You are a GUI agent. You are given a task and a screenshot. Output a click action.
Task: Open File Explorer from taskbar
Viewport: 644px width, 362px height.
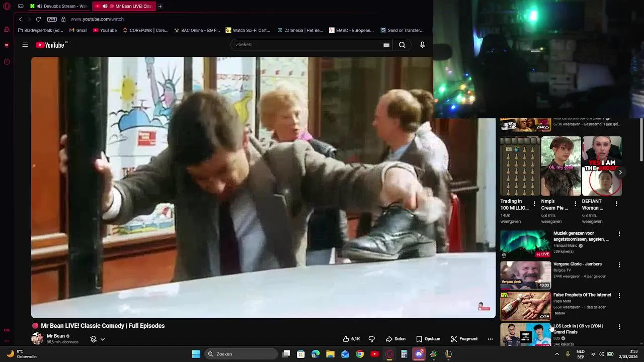(331, 354)
